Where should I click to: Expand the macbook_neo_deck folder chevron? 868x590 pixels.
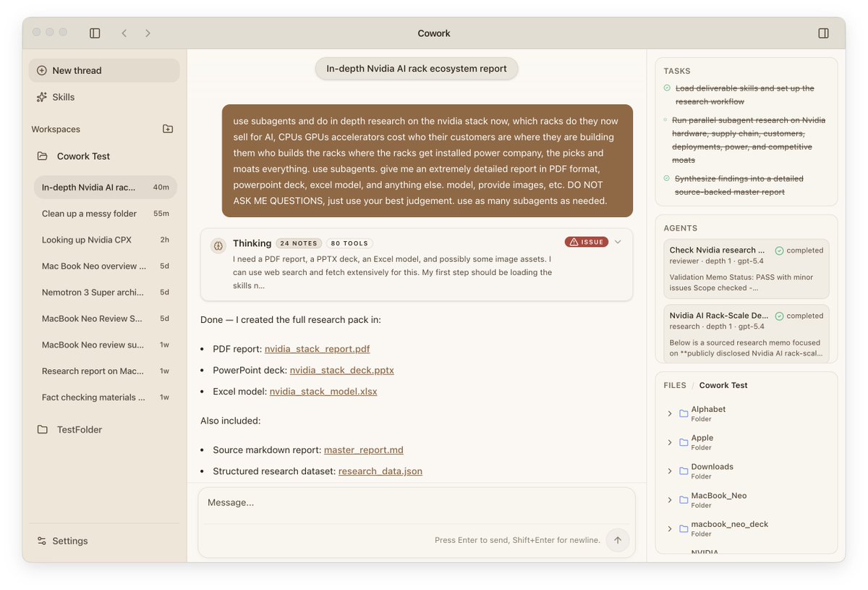[670, 528]
